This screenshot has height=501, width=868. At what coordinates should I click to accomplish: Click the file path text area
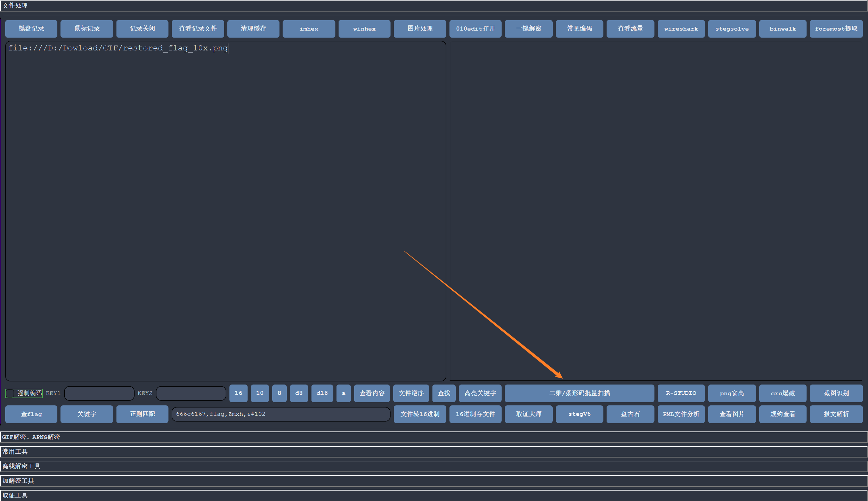coord(226,211)
